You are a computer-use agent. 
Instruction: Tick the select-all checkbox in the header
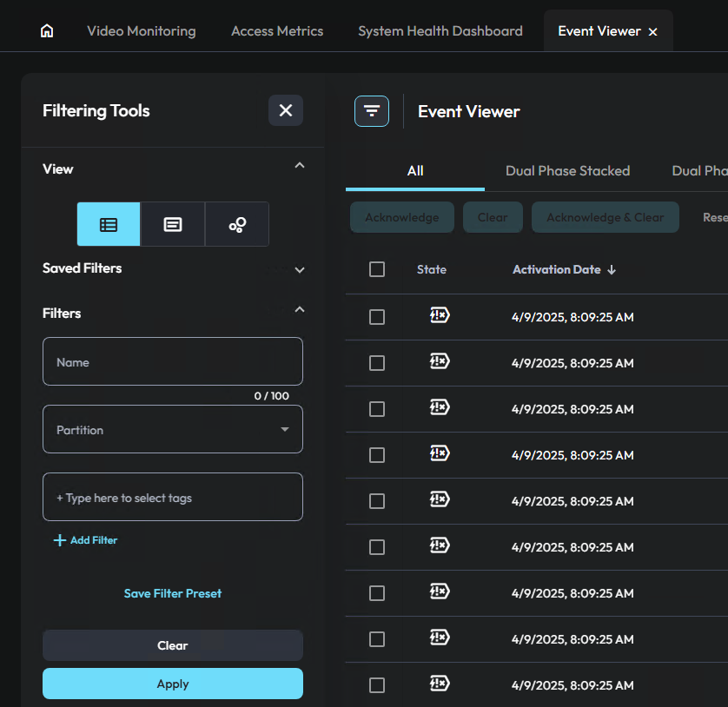[x=377, y=269]
